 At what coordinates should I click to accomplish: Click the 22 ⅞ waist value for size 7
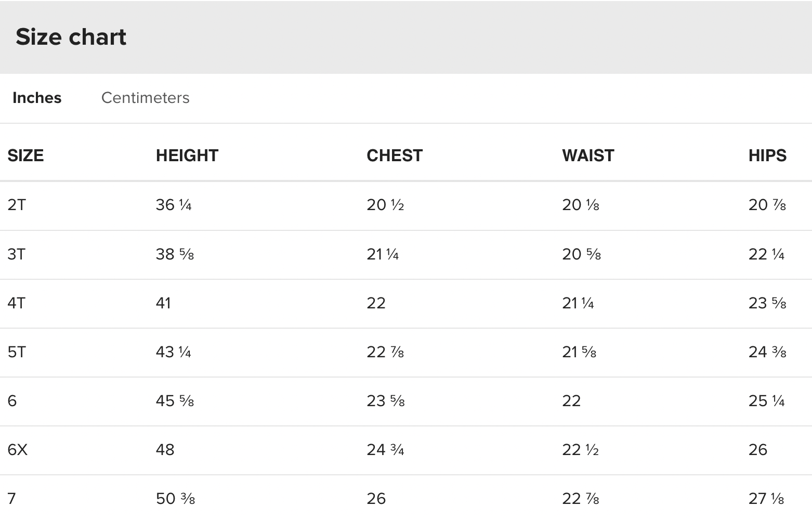point(581,499)
